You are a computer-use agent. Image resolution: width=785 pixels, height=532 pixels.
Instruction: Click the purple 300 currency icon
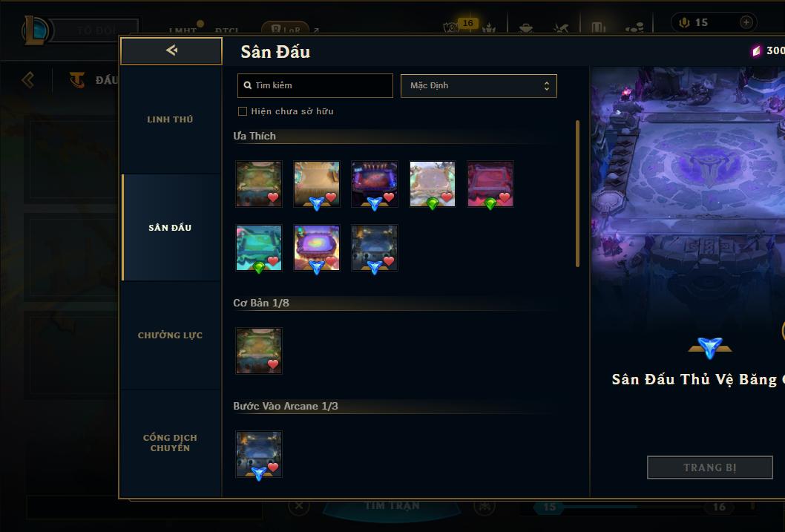pyautogui.click(x=756, y=50)
